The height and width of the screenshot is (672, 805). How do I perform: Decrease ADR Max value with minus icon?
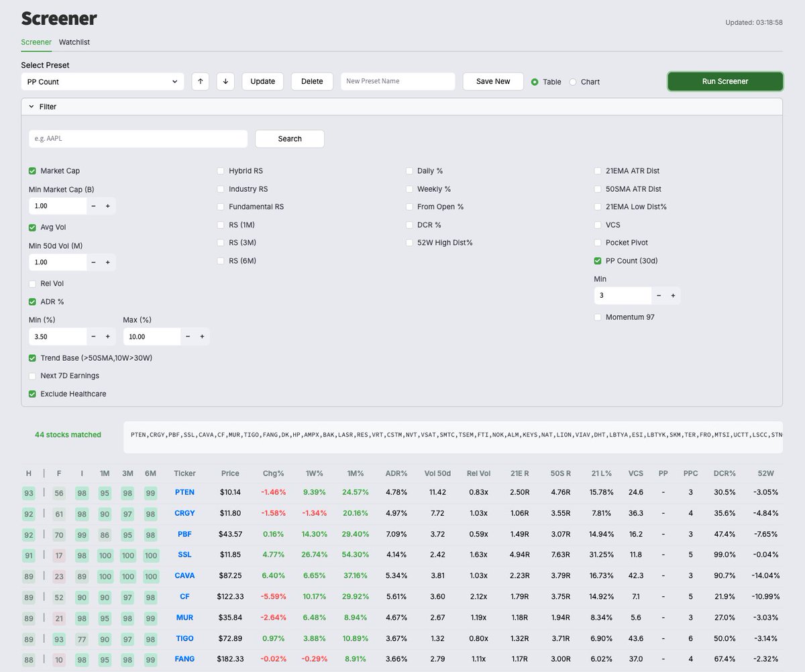point(188,336)
